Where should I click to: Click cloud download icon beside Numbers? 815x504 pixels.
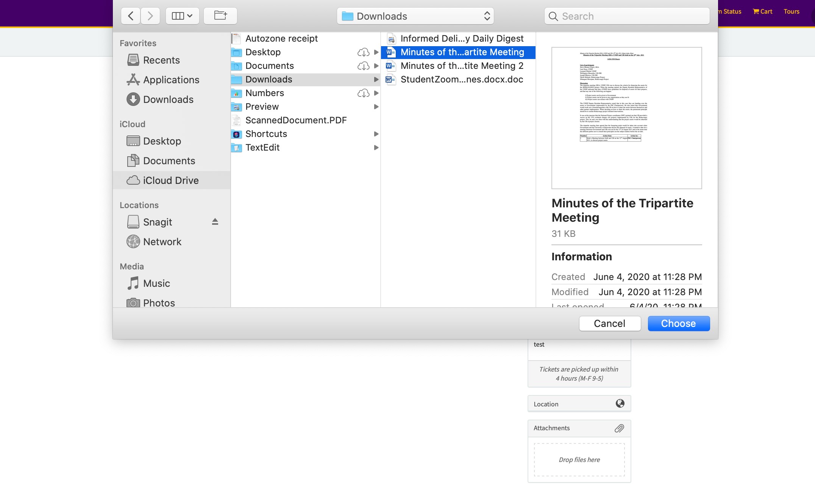363,93
